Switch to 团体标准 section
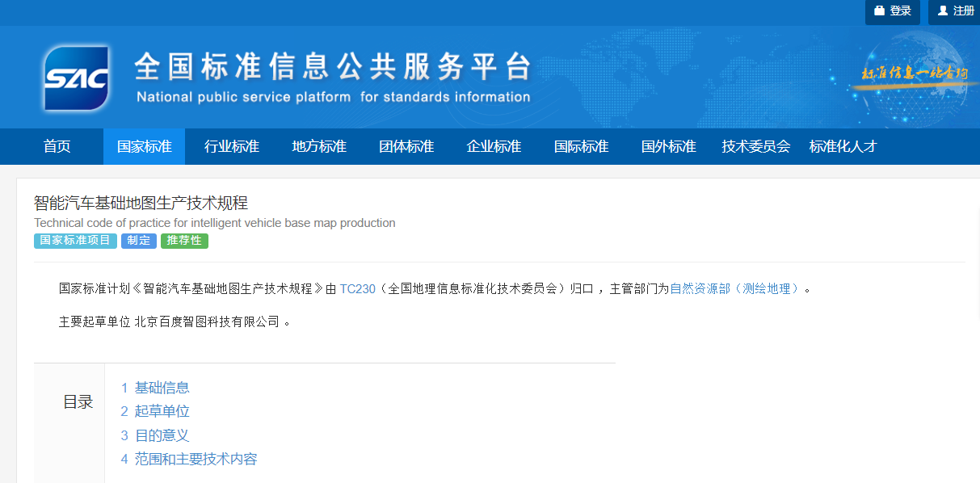The height and width of the screenshot is (483, 980). [406, 146]
